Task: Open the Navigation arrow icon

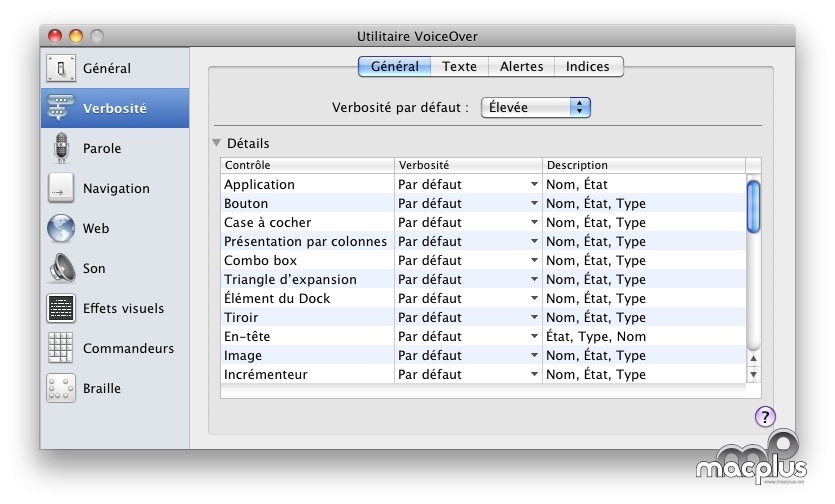Action: pos(61,188)
